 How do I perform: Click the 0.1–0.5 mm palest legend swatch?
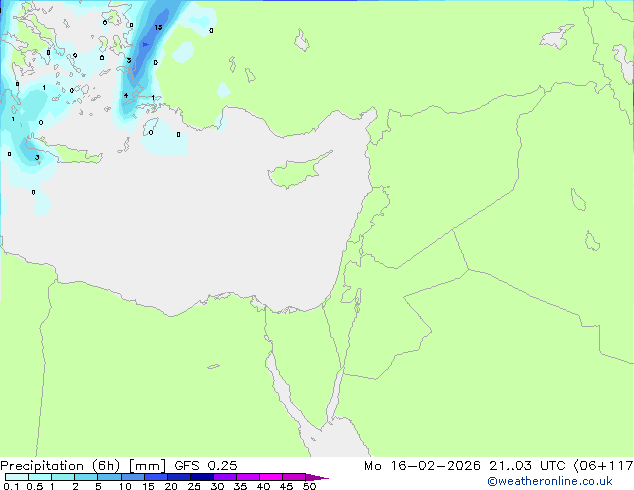[17, 477]
